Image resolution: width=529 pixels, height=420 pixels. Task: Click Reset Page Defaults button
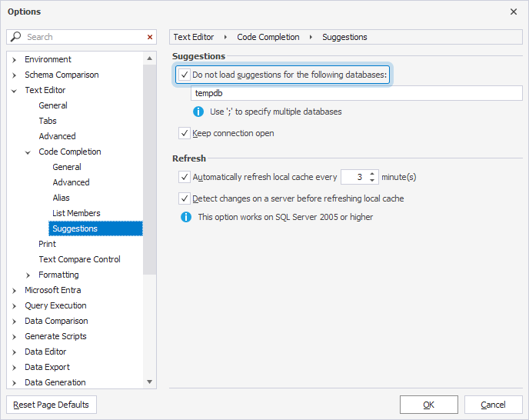coord(52,405)
